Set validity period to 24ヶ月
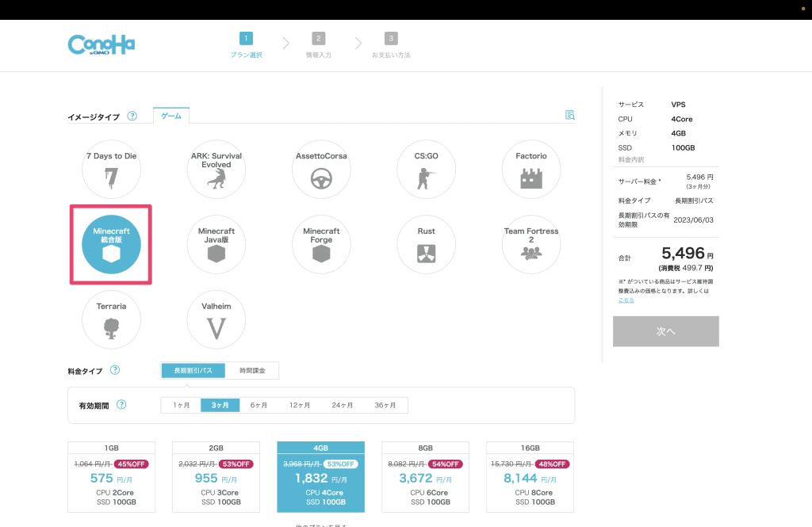812x527 pixels. (343, 405)
